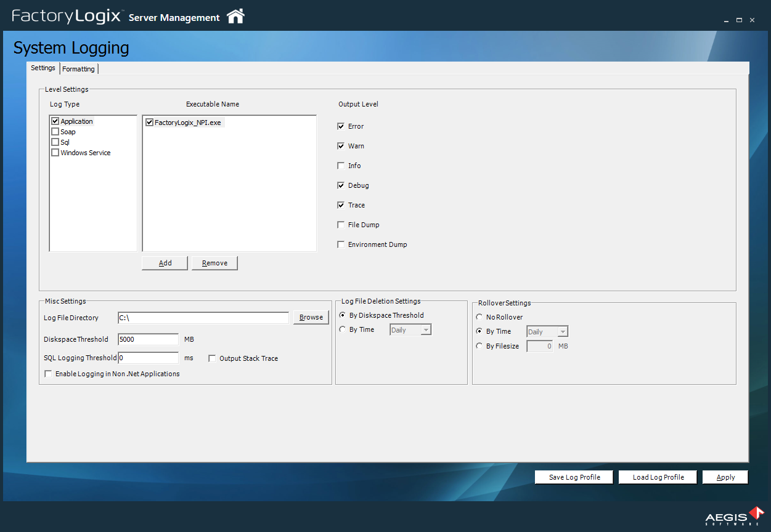Uncheck FactoryLogix_NPI.exe in Executable Name list
Viewport: 771px width, 532px height.
(x=149, y=122)
